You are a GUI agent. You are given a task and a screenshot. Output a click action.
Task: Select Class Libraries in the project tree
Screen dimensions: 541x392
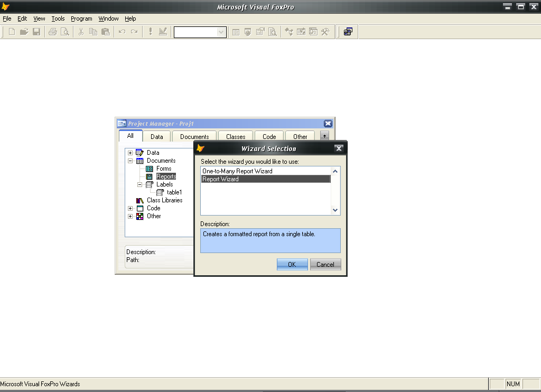tap(165, 200)
